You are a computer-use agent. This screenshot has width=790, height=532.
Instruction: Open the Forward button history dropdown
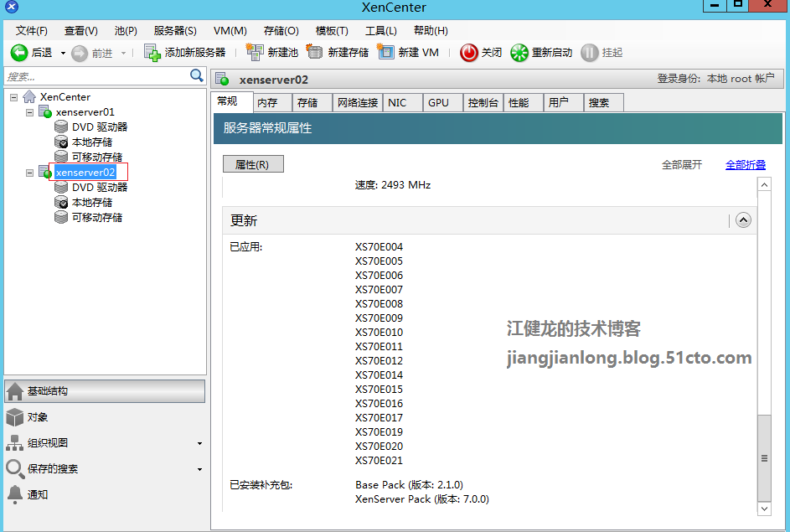123,53
